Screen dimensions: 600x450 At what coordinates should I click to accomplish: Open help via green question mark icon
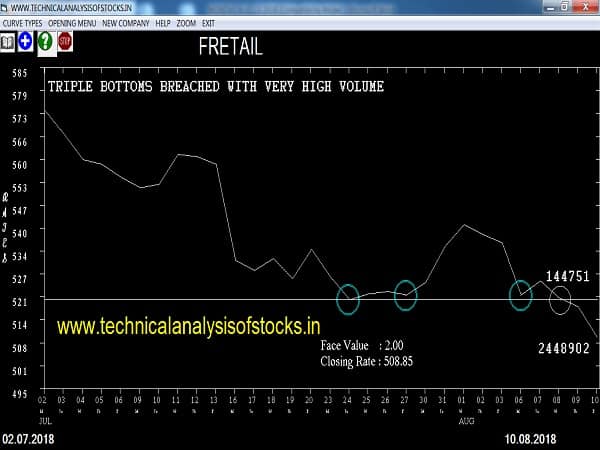44,42
